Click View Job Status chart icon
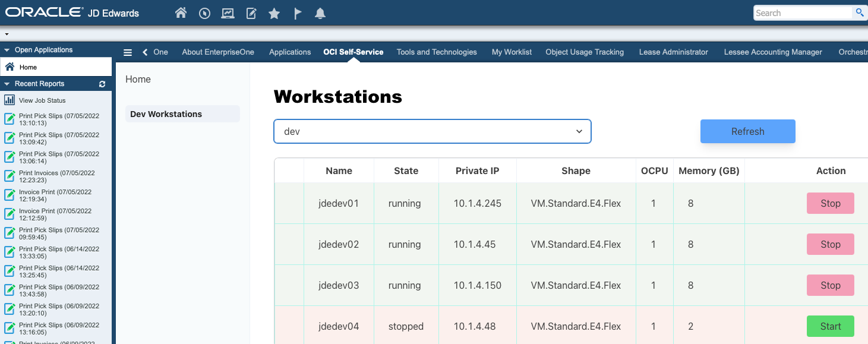This screenshot has width=868, height=344. coord(10,100)
